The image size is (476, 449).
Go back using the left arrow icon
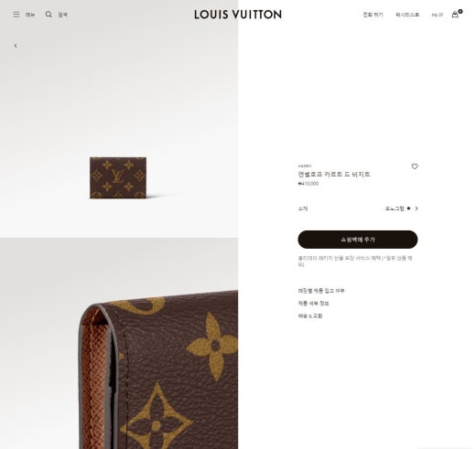coord(16,46)
